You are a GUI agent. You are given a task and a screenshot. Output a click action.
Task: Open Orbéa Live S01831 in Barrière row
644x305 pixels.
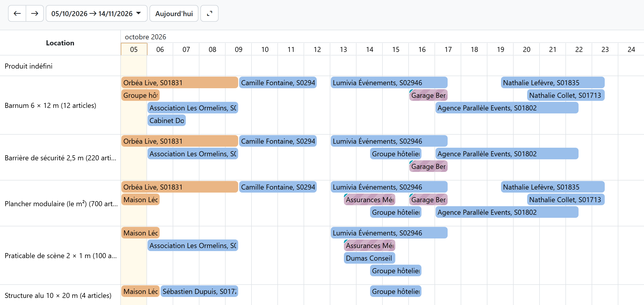click(180, 141)
